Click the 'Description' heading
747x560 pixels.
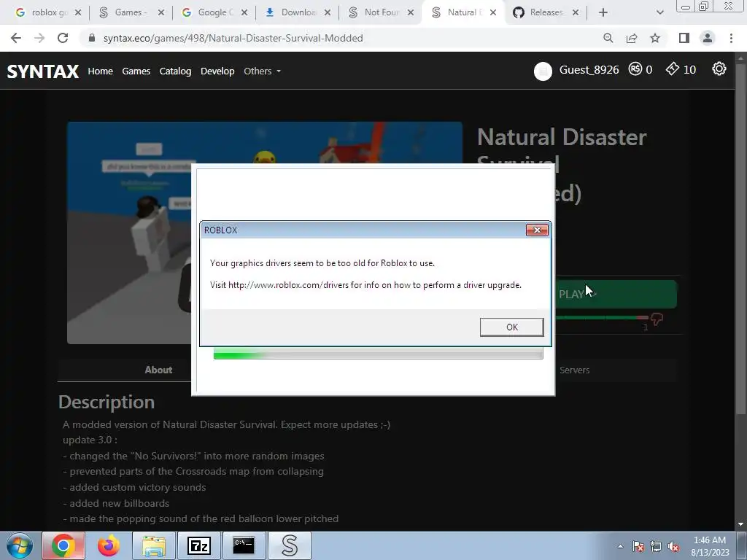click(x=107, y=402)
